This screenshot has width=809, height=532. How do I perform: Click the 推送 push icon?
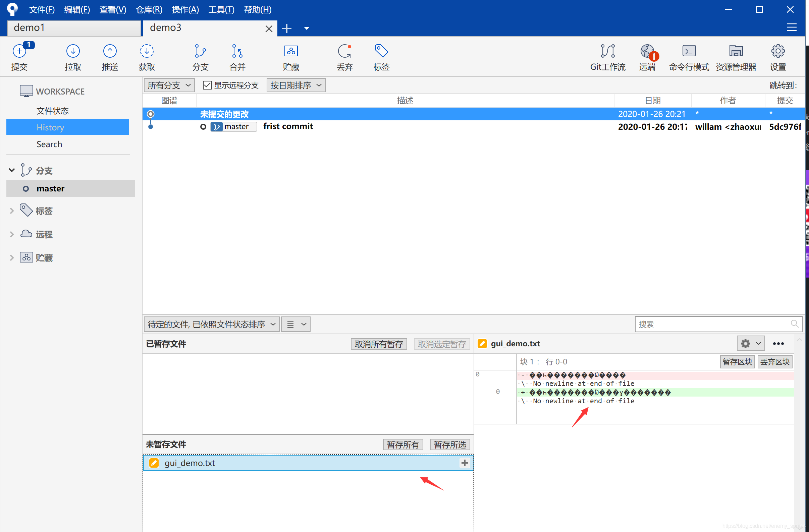(x=110, y=52)
